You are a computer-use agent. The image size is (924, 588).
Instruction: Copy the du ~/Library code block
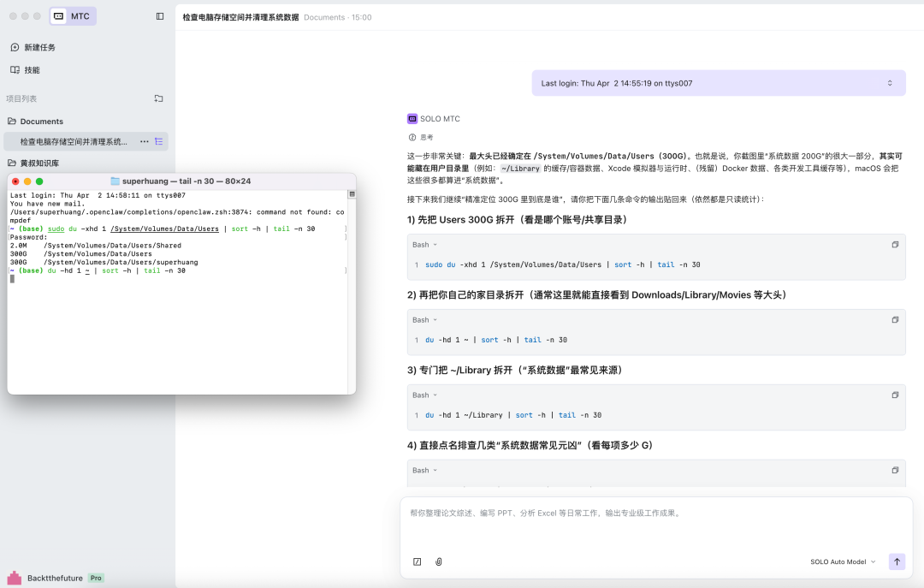pos(895,395)
